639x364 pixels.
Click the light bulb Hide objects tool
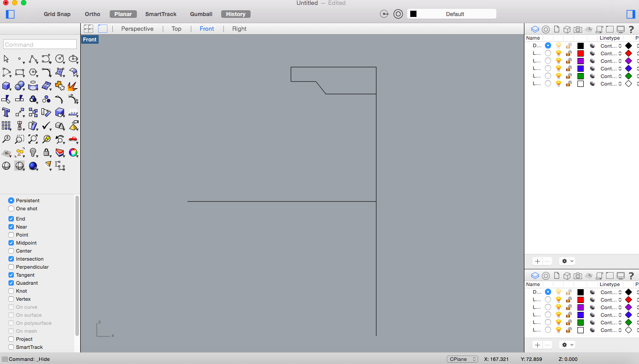point(33,152)
